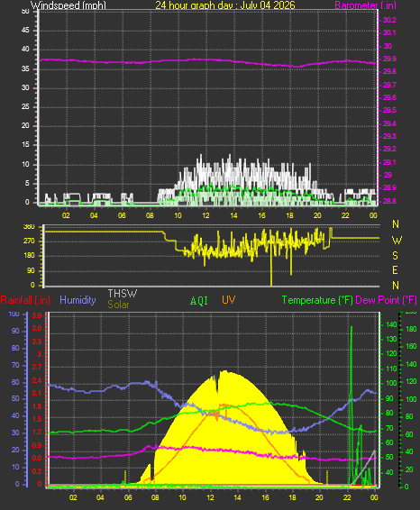
Task: Click the "35" windspeed axis value
Action: click(x=25, y=69)
